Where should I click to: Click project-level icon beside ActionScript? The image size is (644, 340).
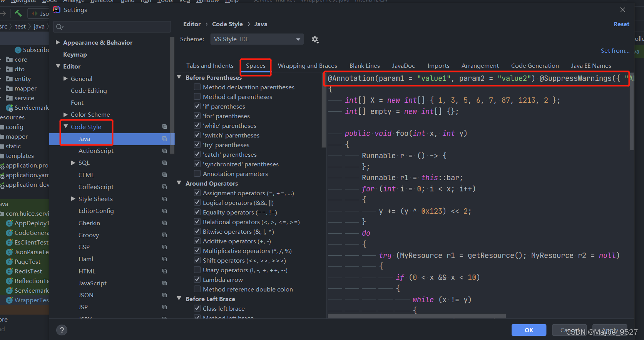(x=164, y=151)
